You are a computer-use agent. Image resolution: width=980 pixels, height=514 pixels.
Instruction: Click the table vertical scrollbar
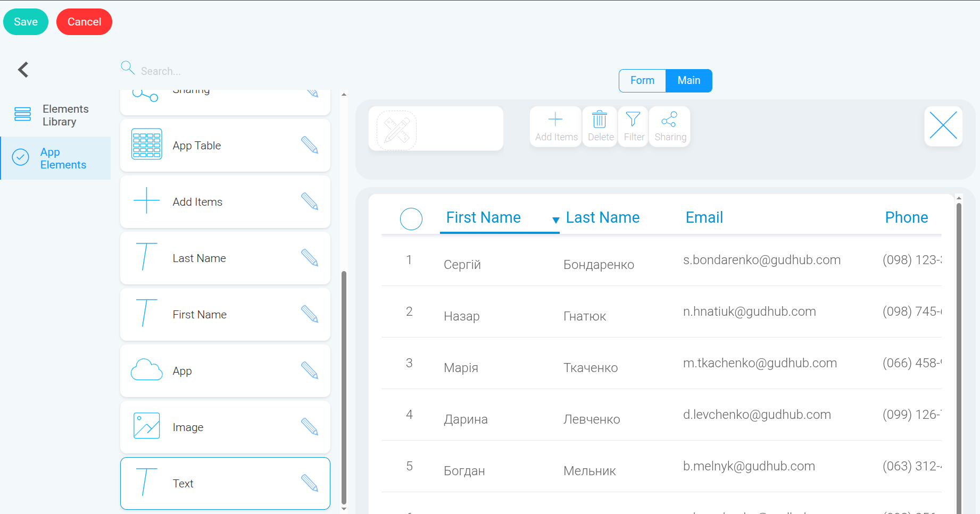(x=959, y=357)
